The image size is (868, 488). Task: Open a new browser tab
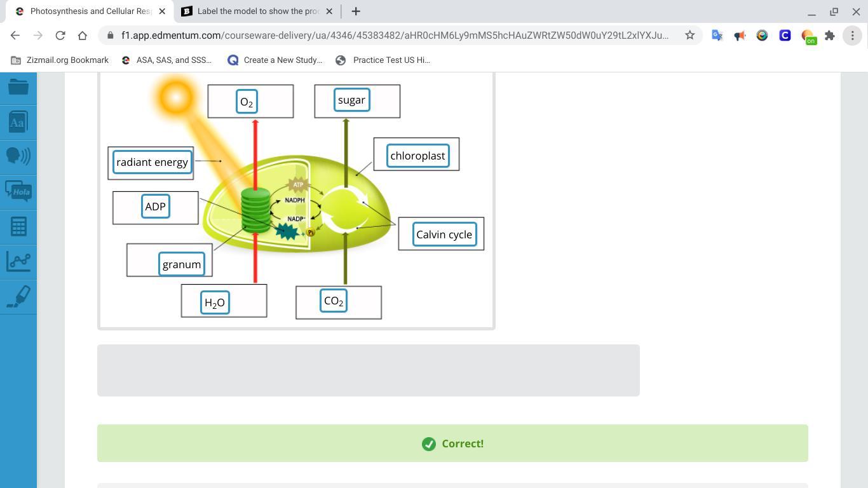coord(356,11)
